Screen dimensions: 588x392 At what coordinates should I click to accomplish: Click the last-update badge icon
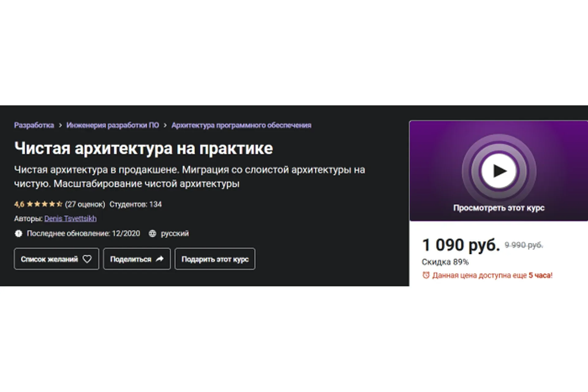point(19,234)
